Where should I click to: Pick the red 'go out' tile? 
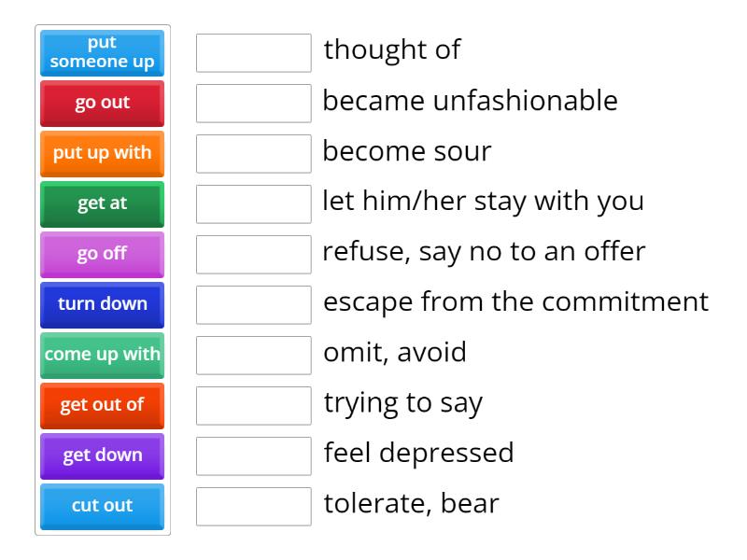[102, 104]
